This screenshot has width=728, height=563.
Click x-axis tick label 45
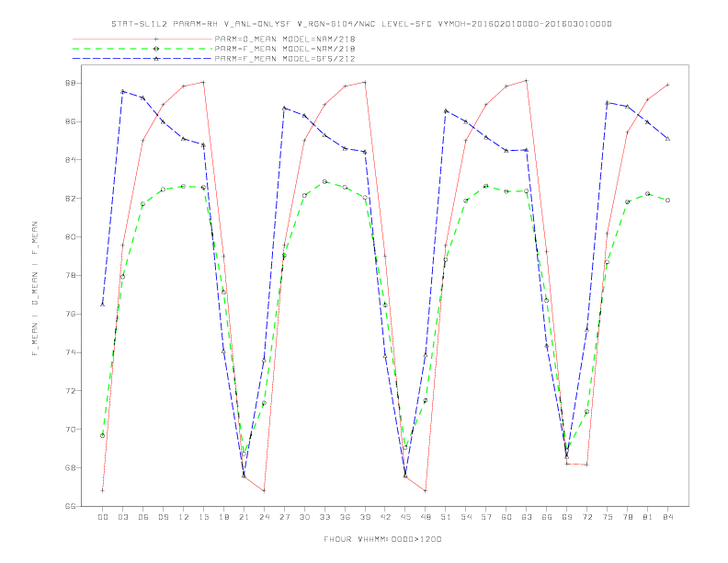[x=405, y=517]
